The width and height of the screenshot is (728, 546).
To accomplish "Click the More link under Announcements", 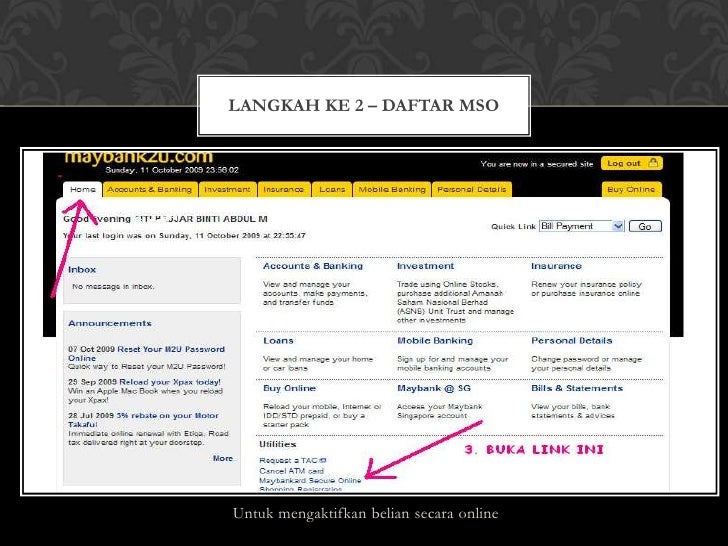I will pyautogui.click(x=223, y=458).
